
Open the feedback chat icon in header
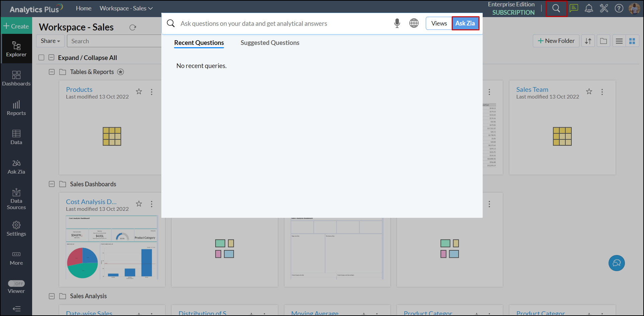pyautogui.click(x=574, y=8)
